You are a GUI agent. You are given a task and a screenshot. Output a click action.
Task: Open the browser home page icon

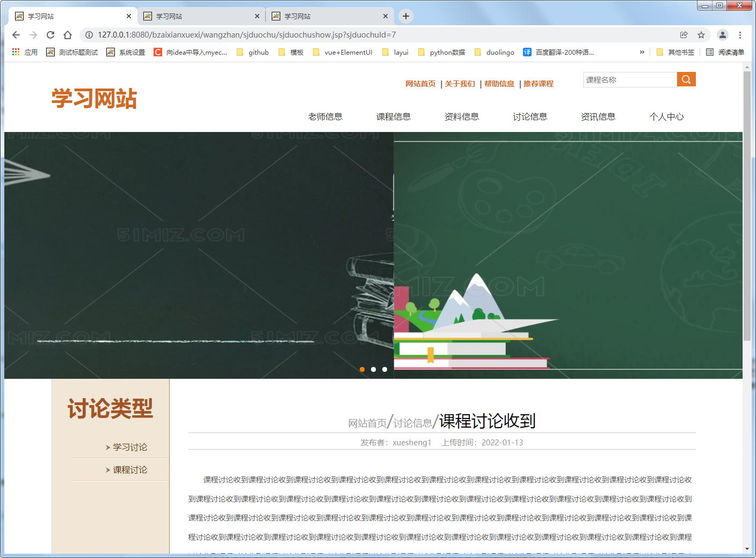coord(68,35)
